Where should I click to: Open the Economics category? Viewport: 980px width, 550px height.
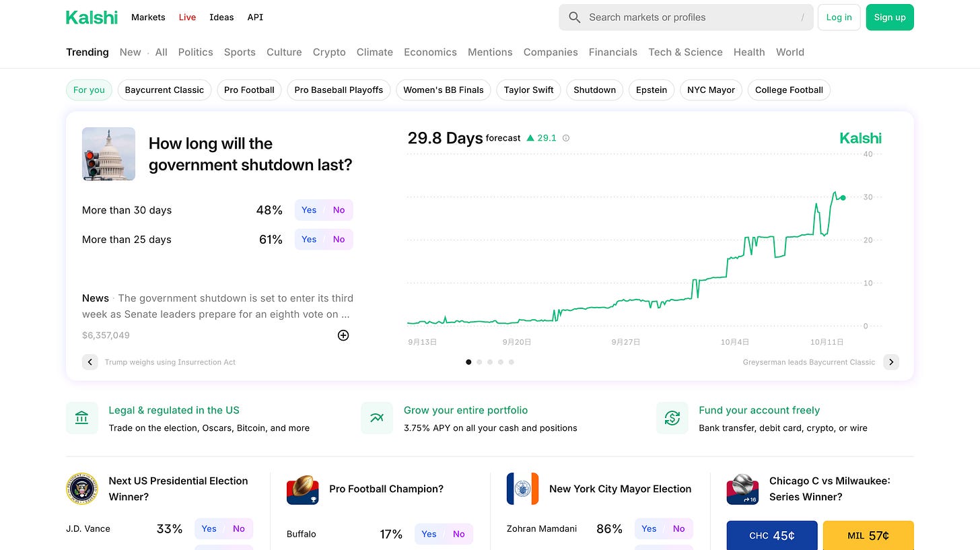coord(430,52)
